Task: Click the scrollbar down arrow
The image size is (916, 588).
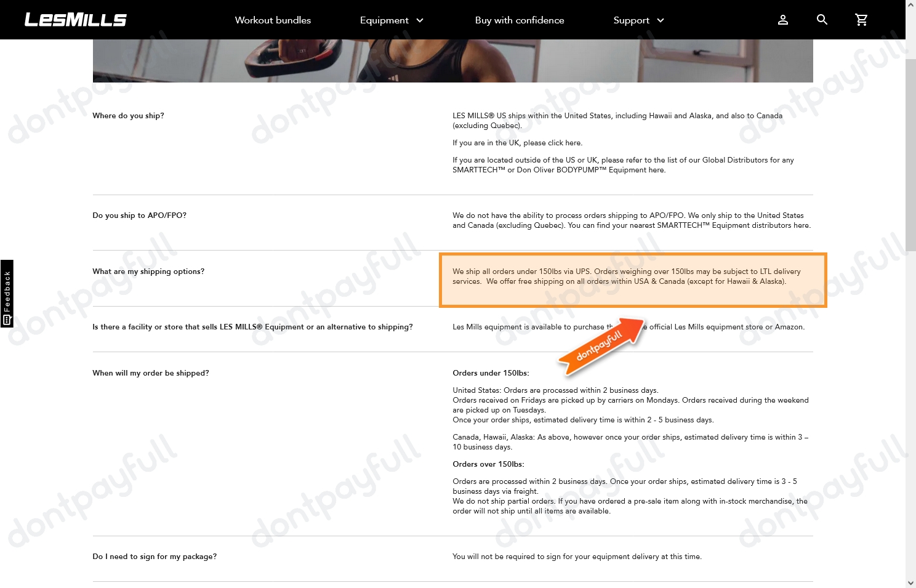Action: [x=910, y=582]
